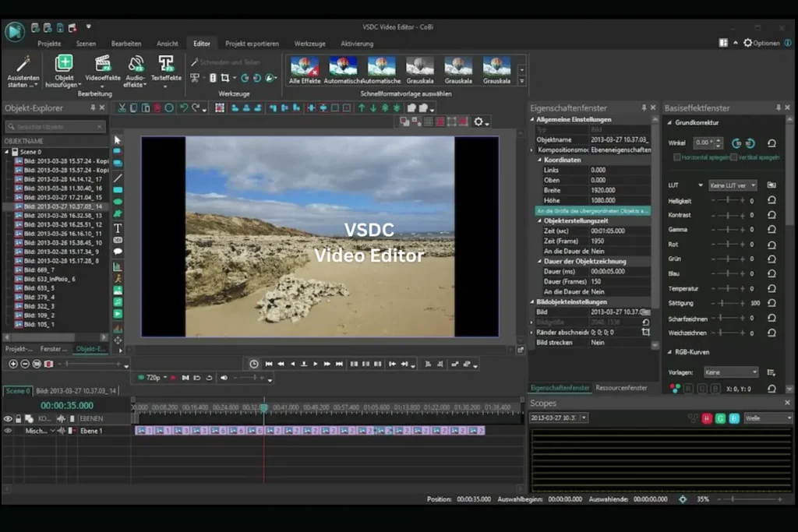Collapse the Koordinaten section

(540, 160)
